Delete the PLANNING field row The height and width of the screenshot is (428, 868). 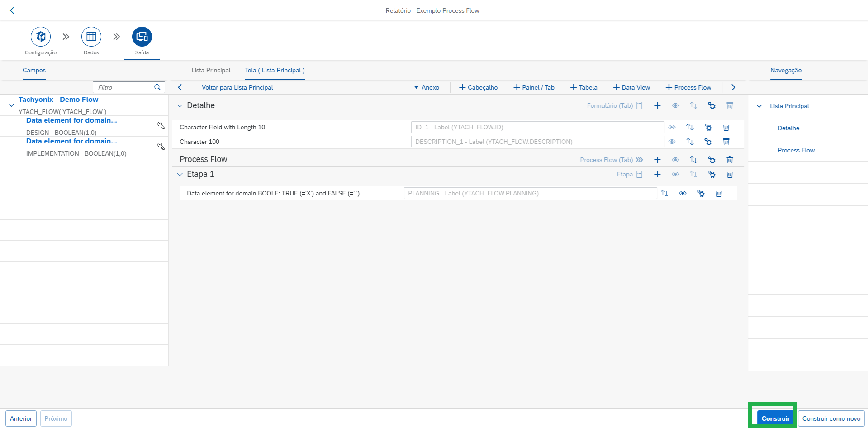pos(719,193)
